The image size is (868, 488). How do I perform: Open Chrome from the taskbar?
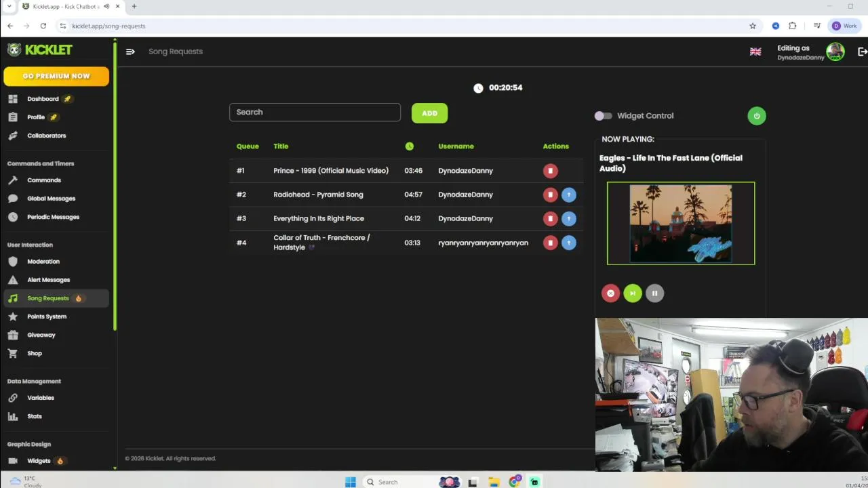tap(515, 482)
